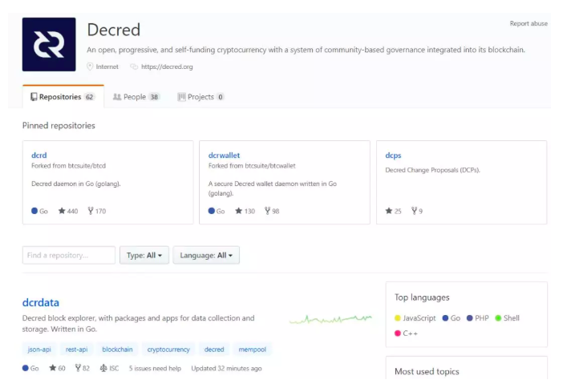The image size is (563, 392).
Task: Click the fork icon on dcps card
Action: [x=415, y=211]
